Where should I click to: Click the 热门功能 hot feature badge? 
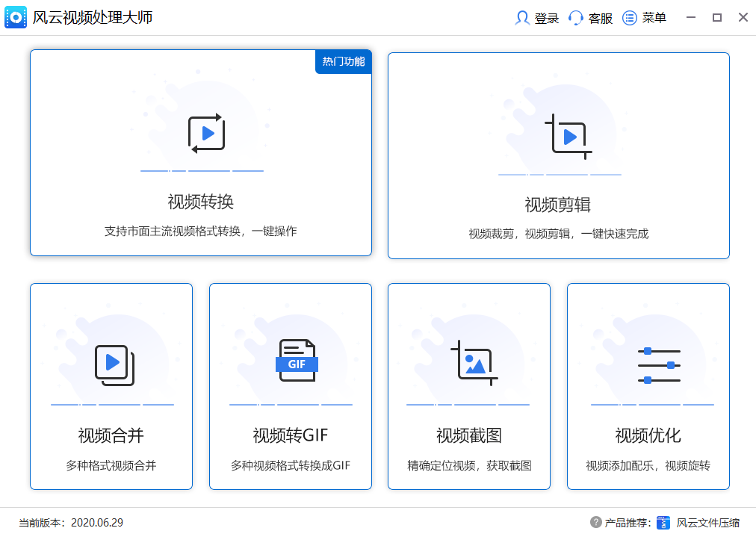click(343, 63)
